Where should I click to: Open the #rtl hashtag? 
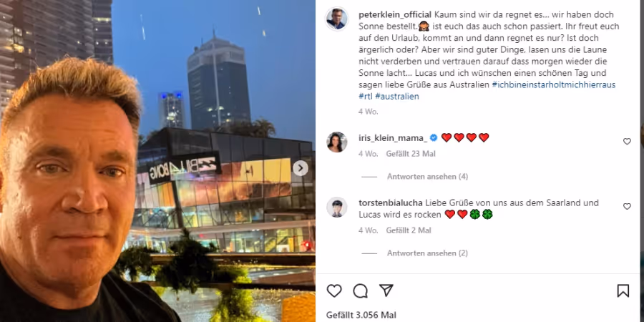coord(366,97)
